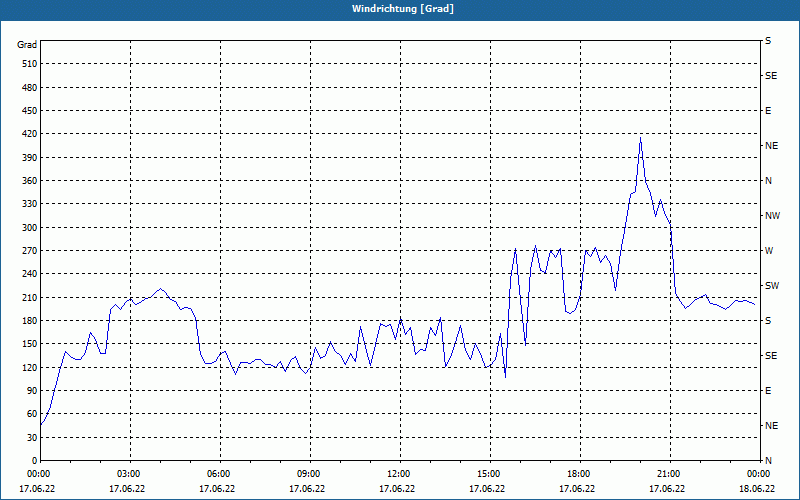Click the "Grad" unit label on y-axis

point(27,45)
